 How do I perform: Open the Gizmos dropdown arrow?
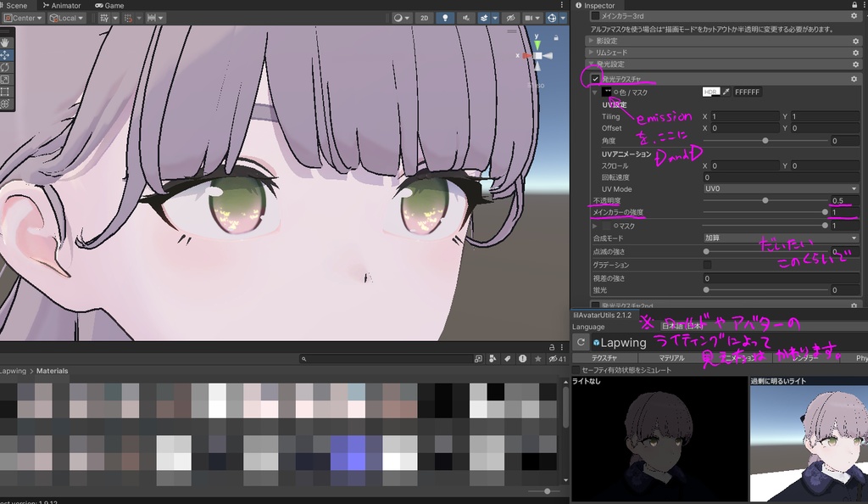(563, 18)
